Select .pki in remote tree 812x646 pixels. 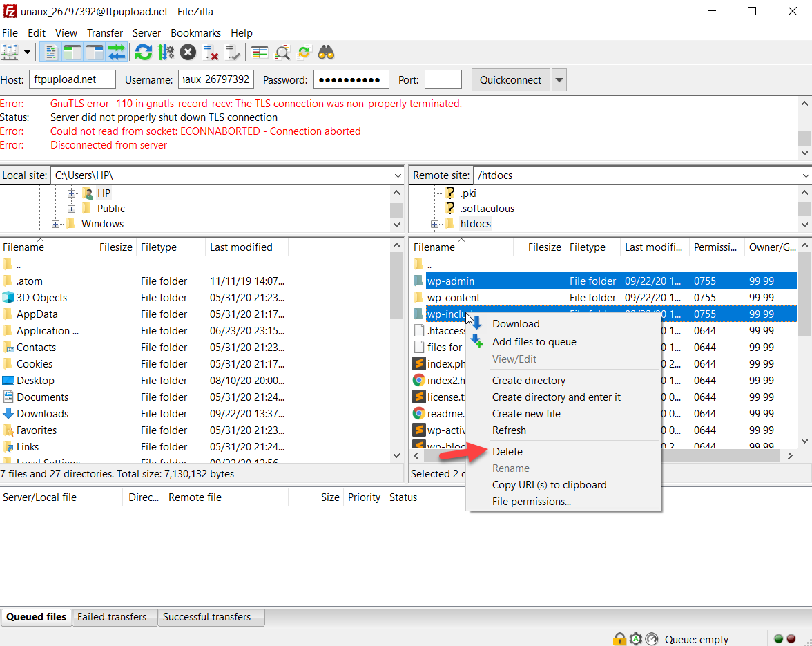[468, 193]
